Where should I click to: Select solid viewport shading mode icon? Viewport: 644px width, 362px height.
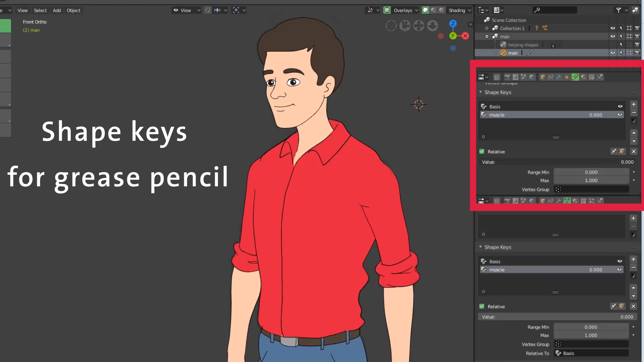click(x=425, y=10)
